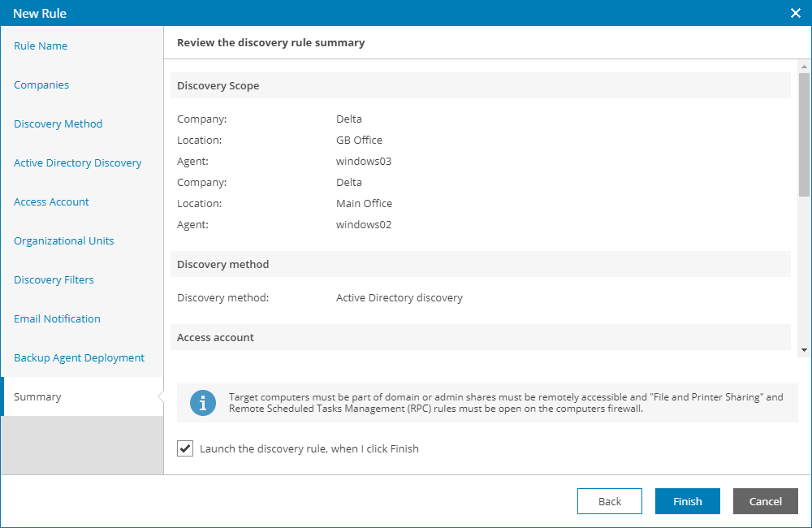The width and height of the screenshot is (812, 528).
Task: Click the summary vertical scrollbar thumb
Action: 804,134
